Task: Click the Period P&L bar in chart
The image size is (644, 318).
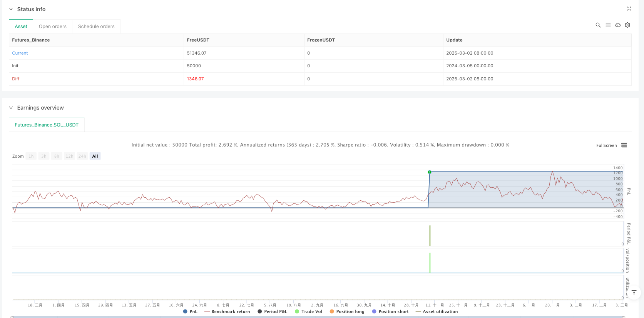Action: (430, 236)
